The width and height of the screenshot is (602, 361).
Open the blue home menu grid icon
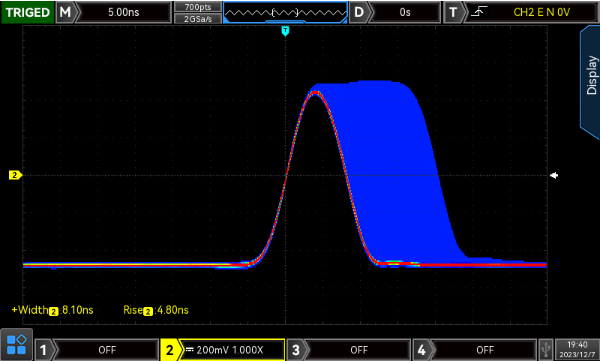tap(16, 344)
